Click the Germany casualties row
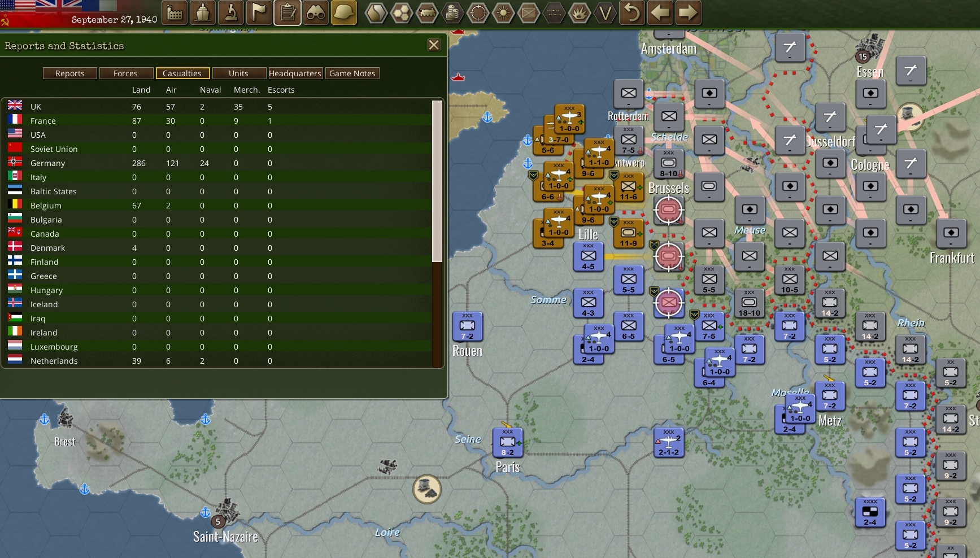 217,163
